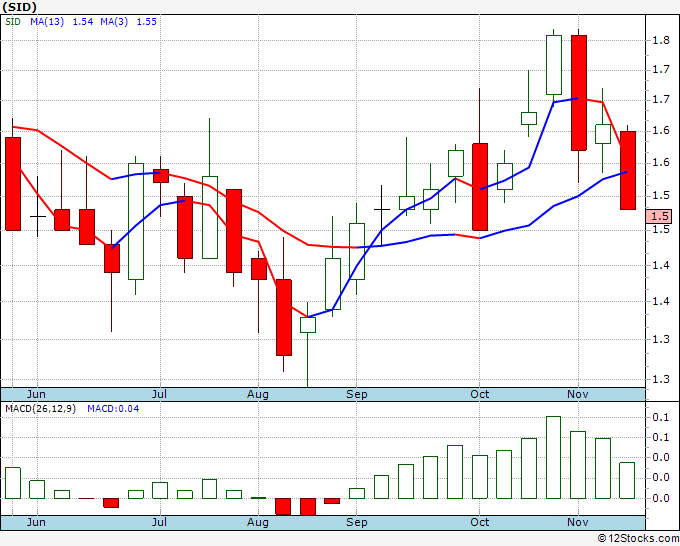
Task: Click the last red candlestick in November
Action: point(628,170)
